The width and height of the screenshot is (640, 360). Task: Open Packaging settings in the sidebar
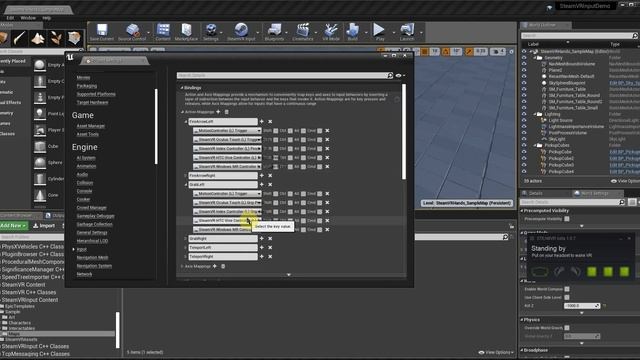pos(87,86)
